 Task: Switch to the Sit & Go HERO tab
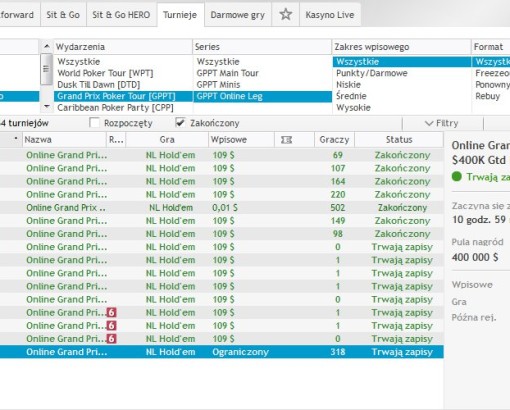pos(121,15)
